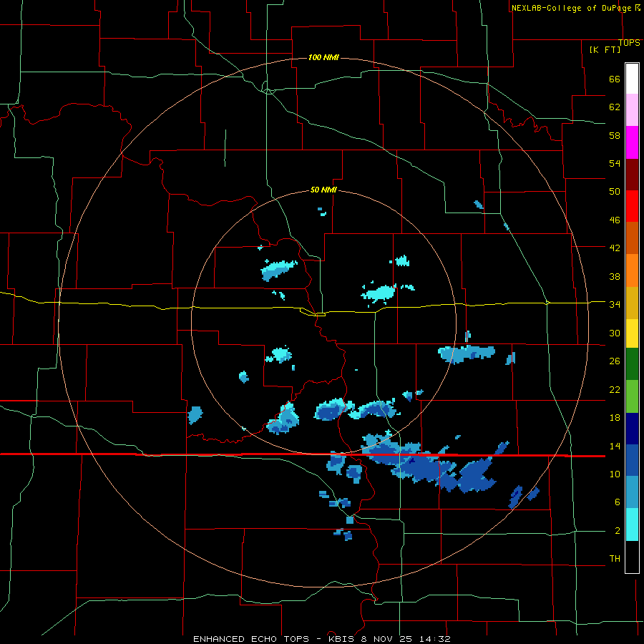Click the 38 legend value
Screen dimensions: 644x644
tap(615, 276)
